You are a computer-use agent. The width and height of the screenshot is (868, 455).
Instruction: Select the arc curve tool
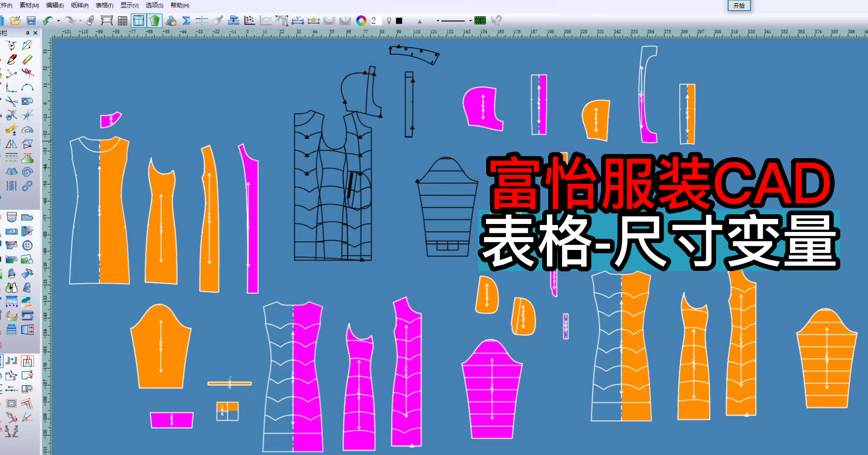[27, 87]
